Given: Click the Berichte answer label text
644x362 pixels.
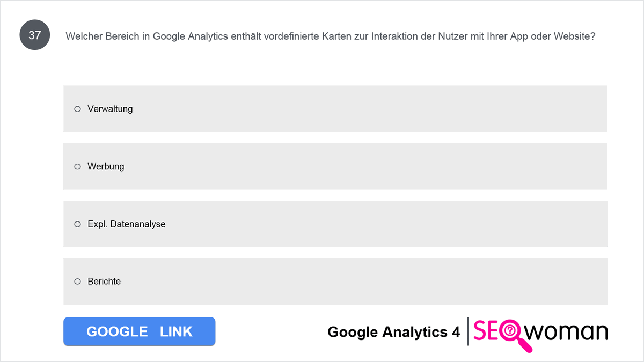Looking at the screenshot, I should tap(104, 282).
